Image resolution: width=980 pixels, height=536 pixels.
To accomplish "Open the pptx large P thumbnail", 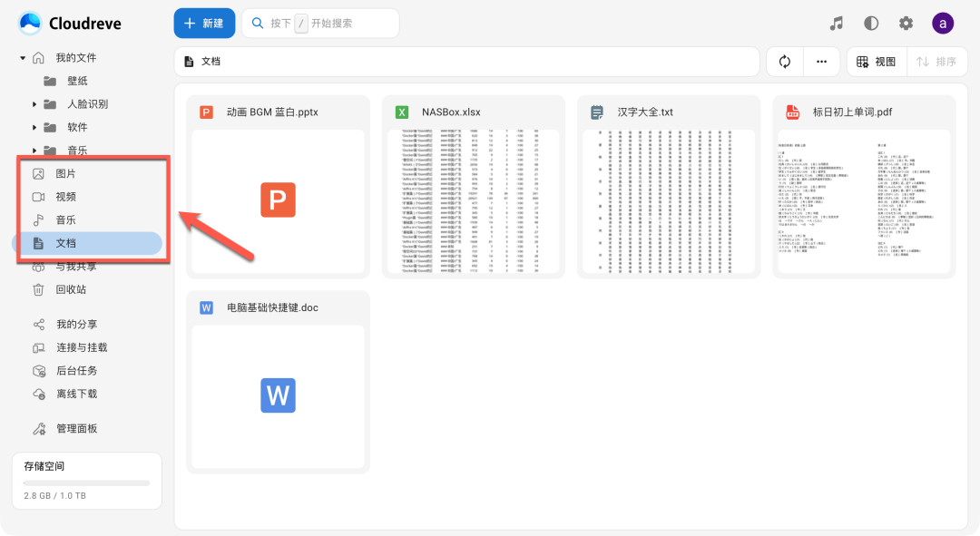I will click(x=279, y=200).
